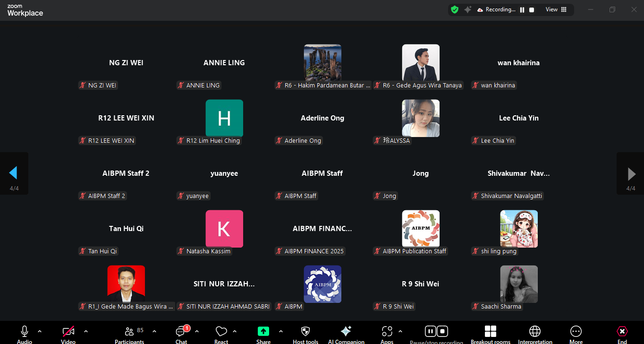Screen dimensions: 644x344
Task: Open the More options menu
Action: (x=576, y=333)
